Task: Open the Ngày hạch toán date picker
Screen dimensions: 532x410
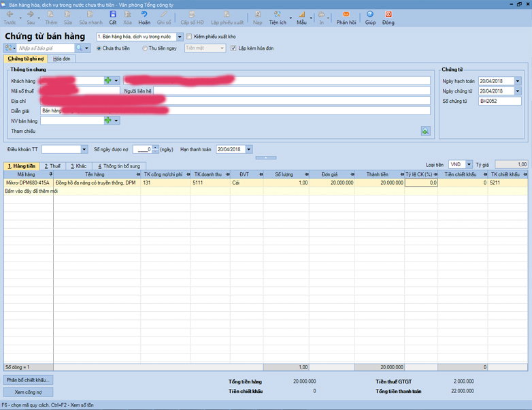Action: pos(518,81)
